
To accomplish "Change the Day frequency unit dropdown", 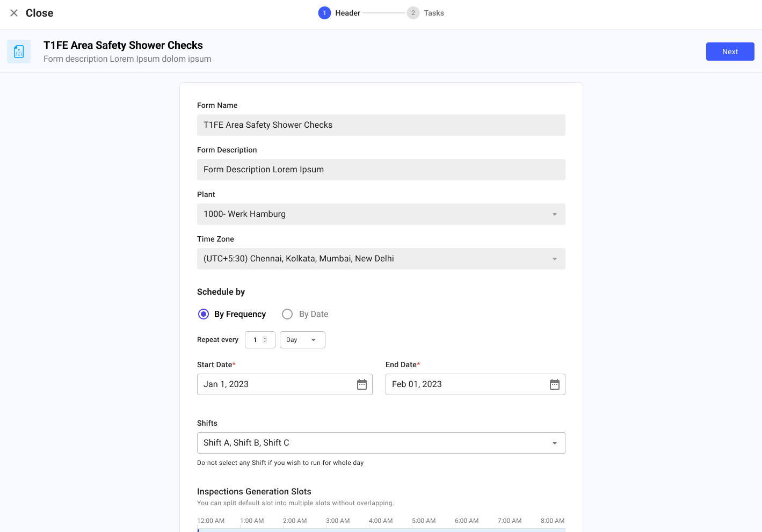I will tap(302, 340).
